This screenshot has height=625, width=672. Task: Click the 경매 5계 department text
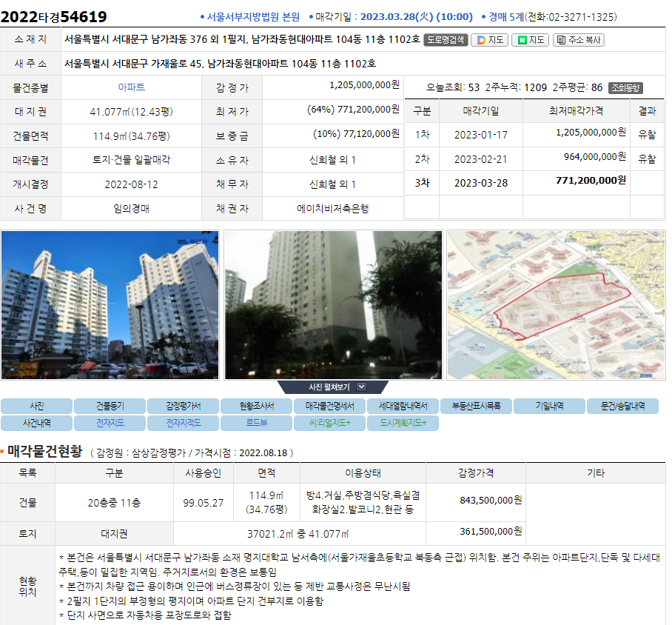[x=505, y=17]
